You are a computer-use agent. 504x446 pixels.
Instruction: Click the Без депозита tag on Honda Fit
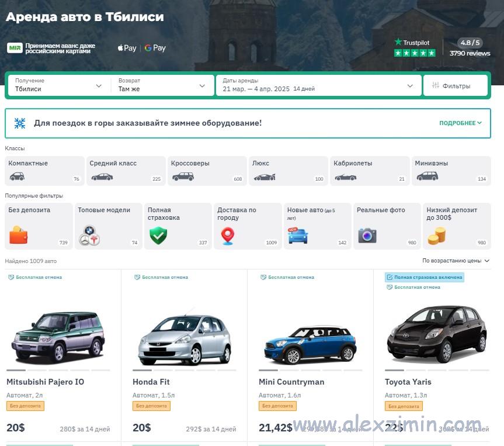click(x=151, y=406)
